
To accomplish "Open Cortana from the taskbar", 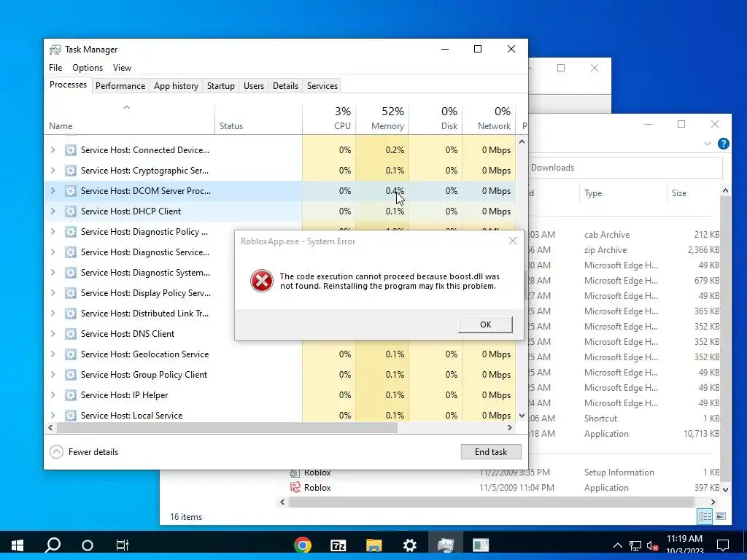I will [x=88, y=545].
